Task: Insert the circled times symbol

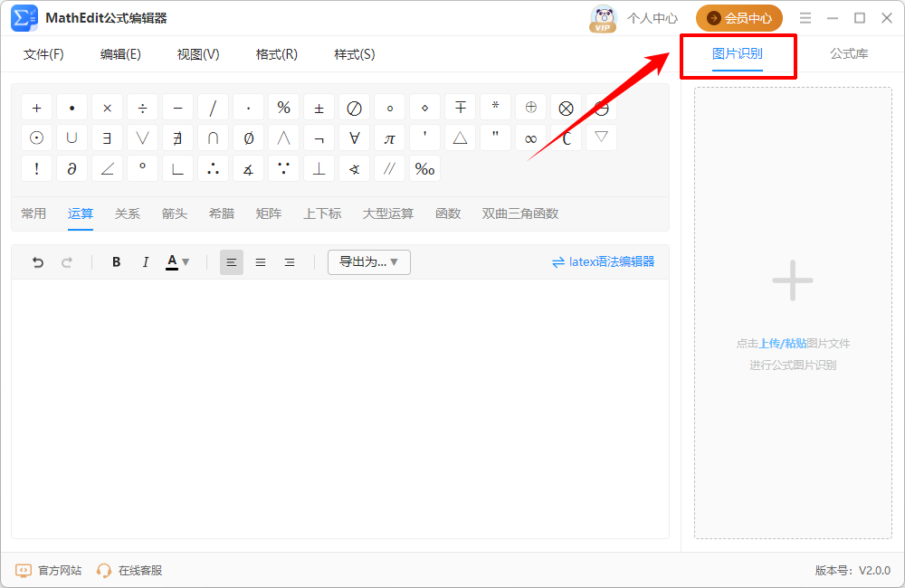Action: 566,108
